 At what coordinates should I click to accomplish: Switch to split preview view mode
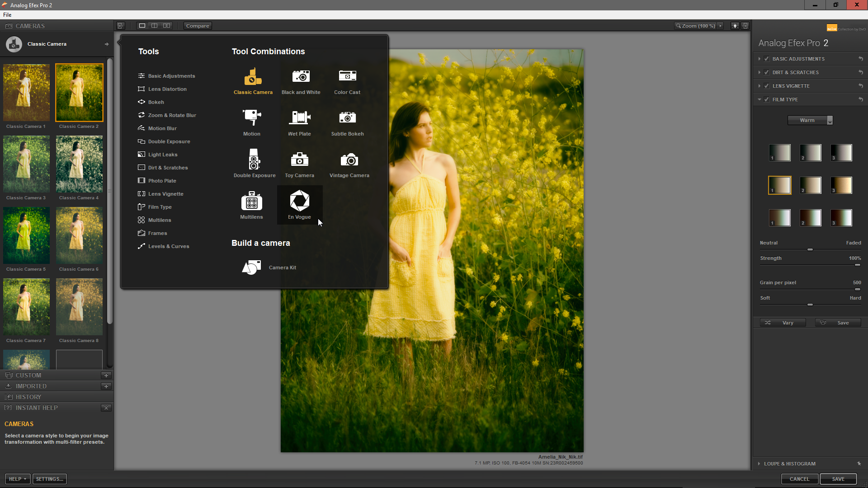(x=154, y=26)
